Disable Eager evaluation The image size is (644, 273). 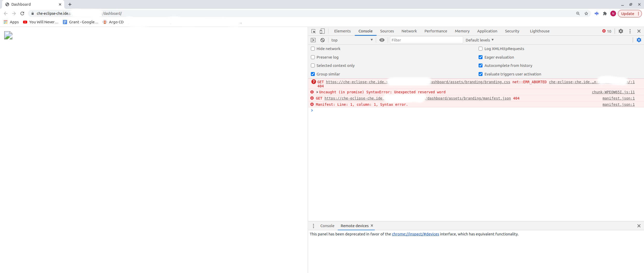481,57
